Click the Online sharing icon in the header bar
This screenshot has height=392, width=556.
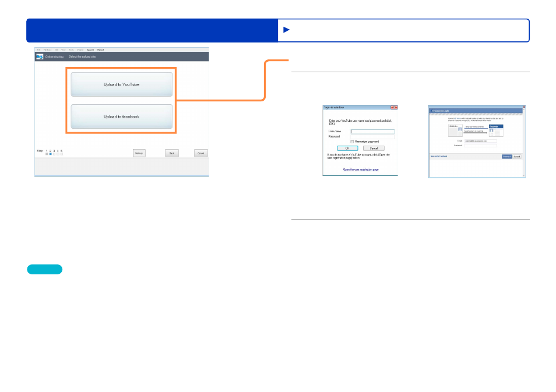[40, 56]
